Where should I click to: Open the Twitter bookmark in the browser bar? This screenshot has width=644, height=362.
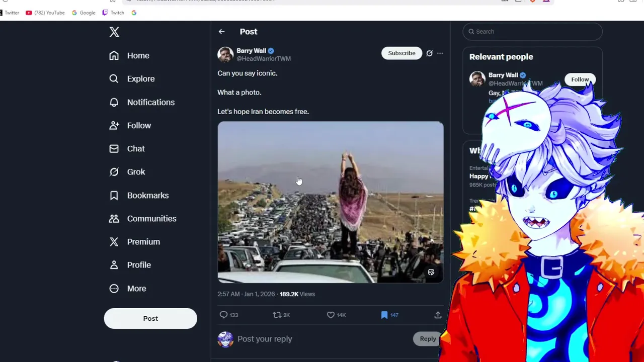tap(9, 13)
